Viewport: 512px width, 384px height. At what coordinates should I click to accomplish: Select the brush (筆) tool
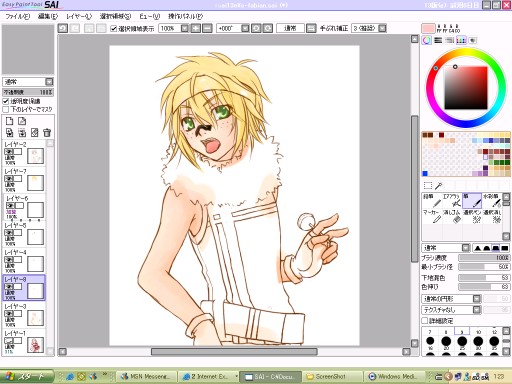[472, 201]
